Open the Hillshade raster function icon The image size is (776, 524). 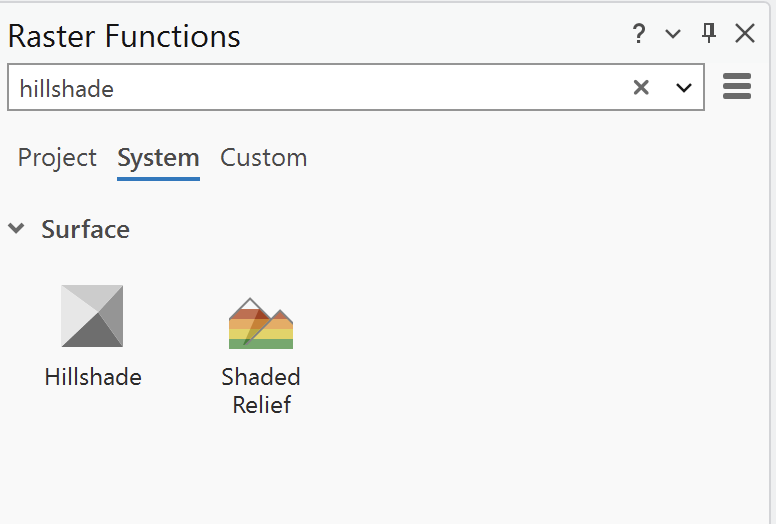tap(92, 316)
